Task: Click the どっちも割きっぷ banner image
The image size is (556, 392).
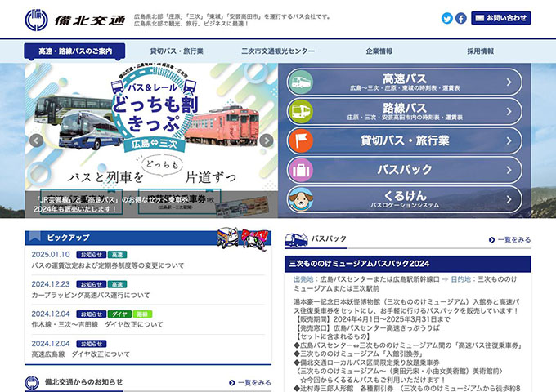Action: [x=151, y=140]
